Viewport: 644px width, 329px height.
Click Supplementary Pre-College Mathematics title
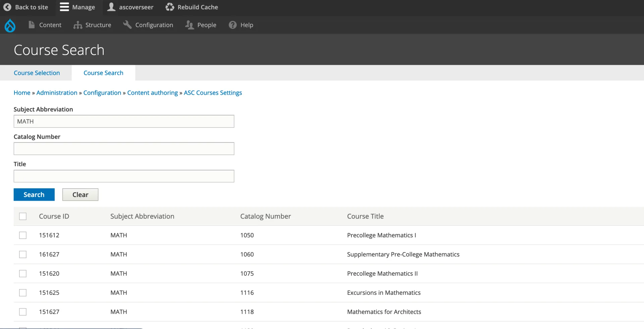coord(403,254)
